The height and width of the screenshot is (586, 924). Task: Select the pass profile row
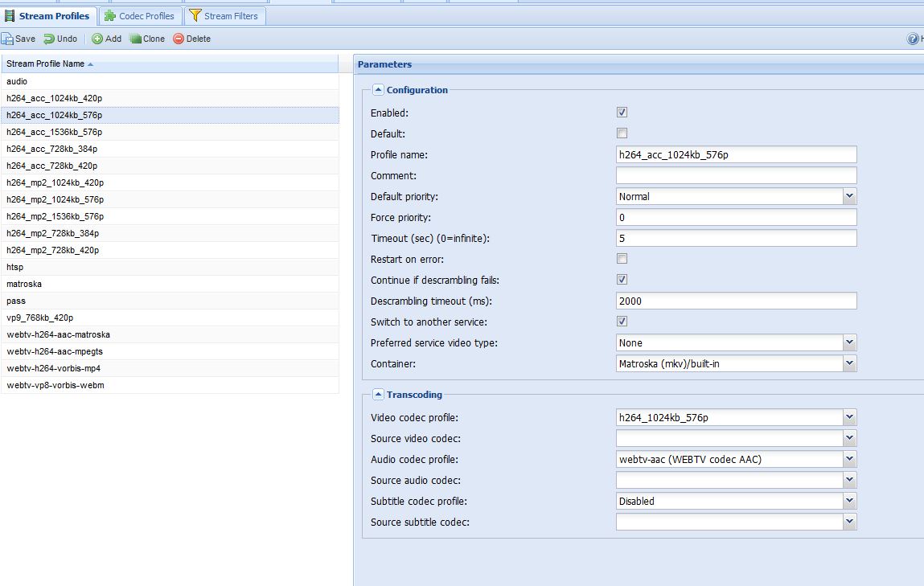(x=170, y=301)
